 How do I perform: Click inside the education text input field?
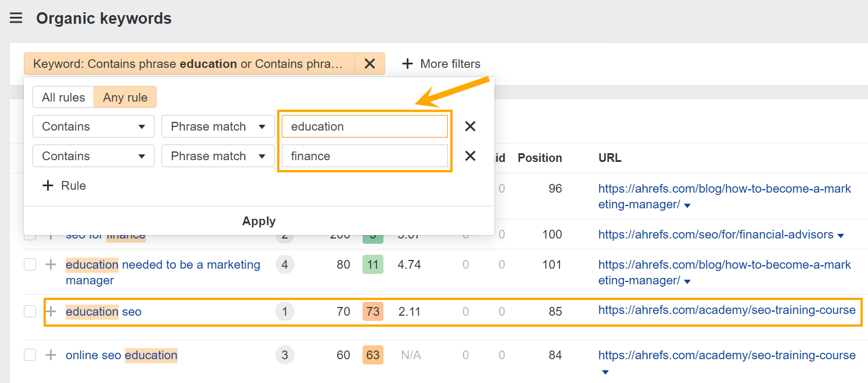point(364,126)
